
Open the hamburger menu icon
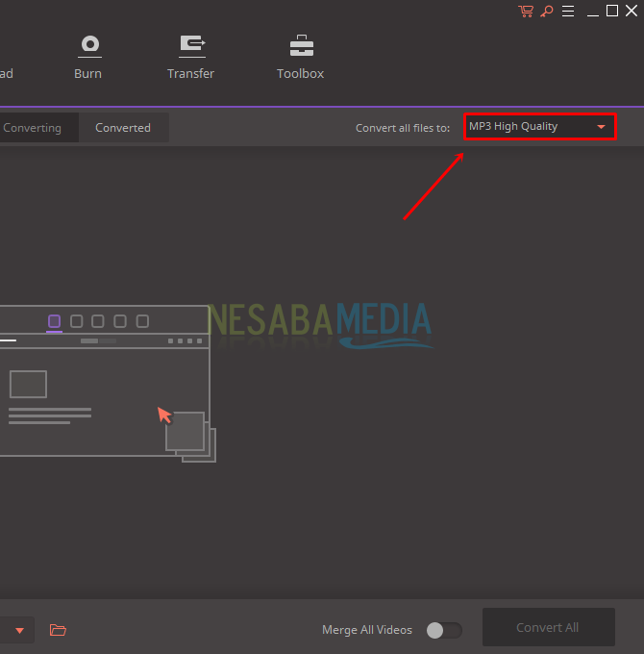[569, 11]
